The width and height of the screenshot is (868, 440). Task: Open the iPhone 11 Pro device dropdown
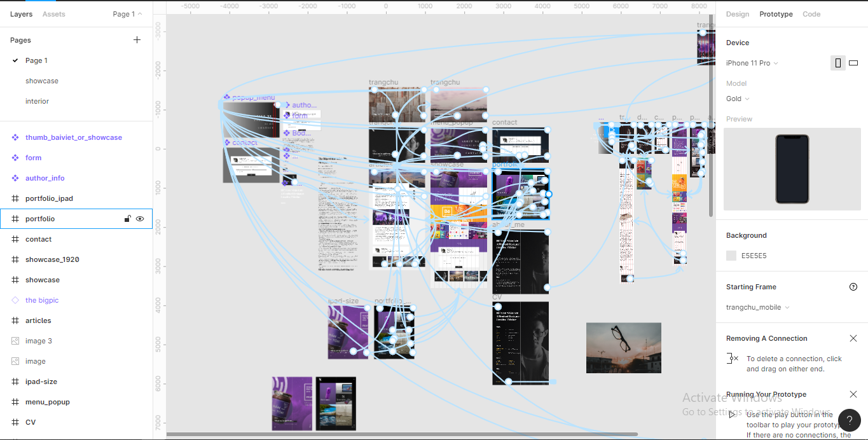point(752,63)
